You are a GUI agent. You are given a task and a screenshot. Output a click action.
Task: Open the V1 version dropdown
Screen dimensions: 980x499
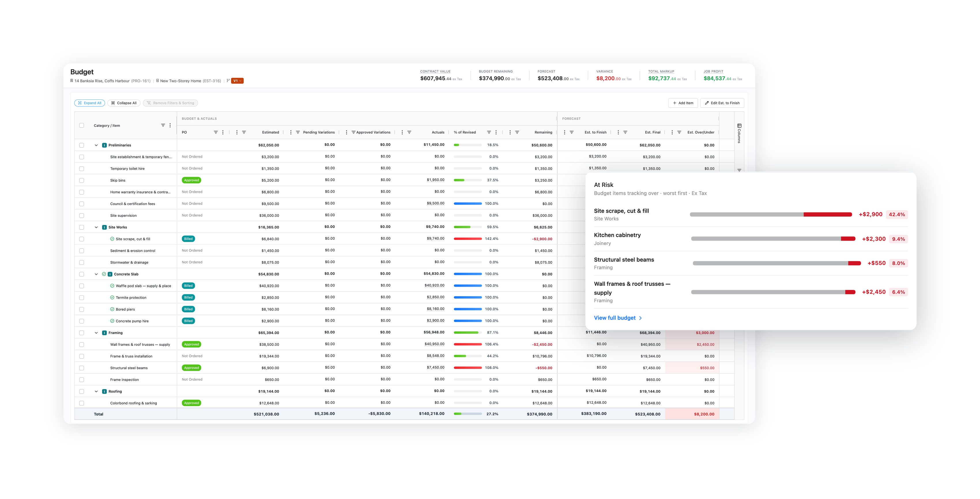click(237, 81)
